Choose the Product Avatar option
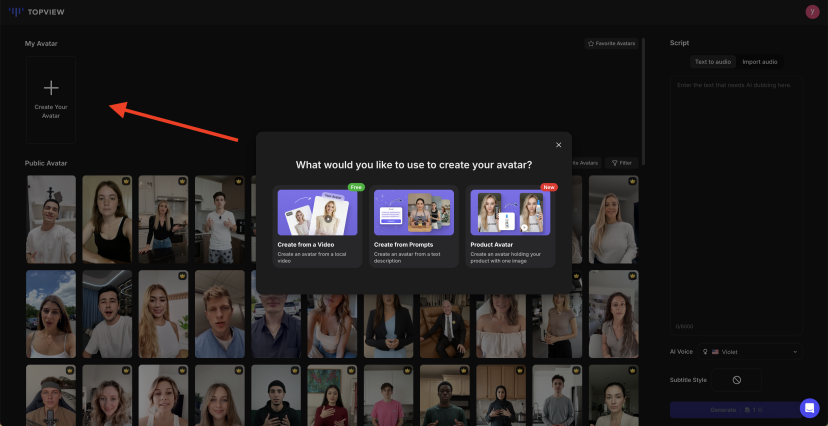 510,226
